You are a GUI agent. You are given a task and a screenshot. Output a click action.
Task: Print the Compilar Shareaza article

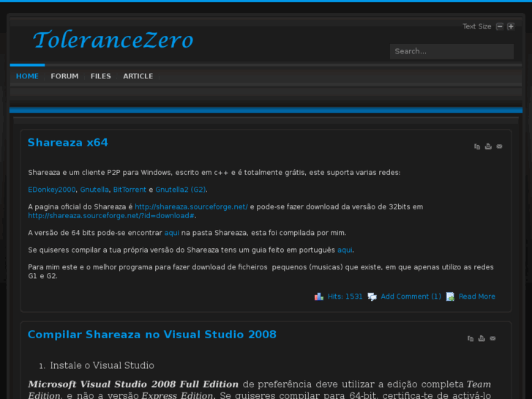pyautogui.click(x=482, y=338)
